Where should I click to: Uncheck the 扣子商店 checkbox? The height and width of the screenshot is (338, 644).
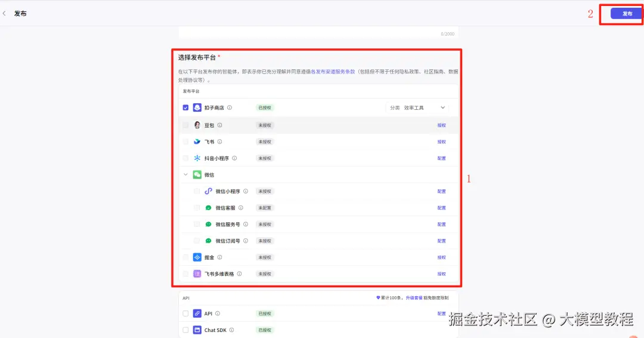click(185, 107)
